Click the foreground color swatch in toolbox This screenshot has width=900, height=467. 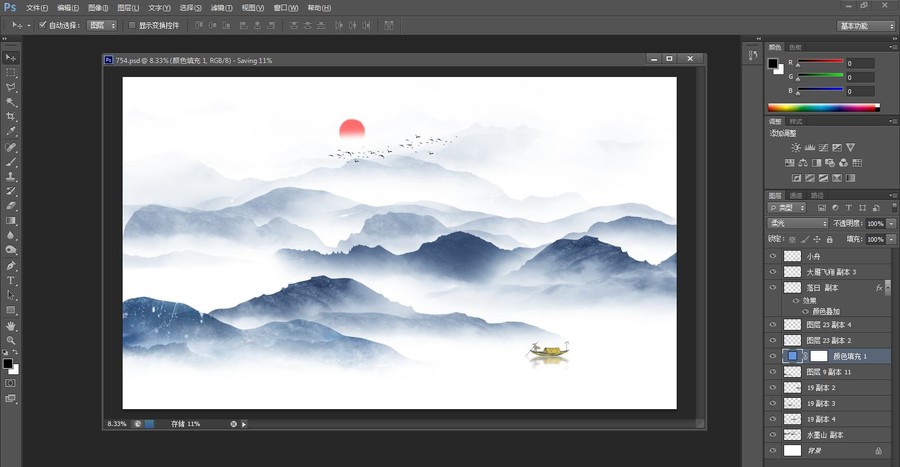pyautogui.click(x=7, y=364)
